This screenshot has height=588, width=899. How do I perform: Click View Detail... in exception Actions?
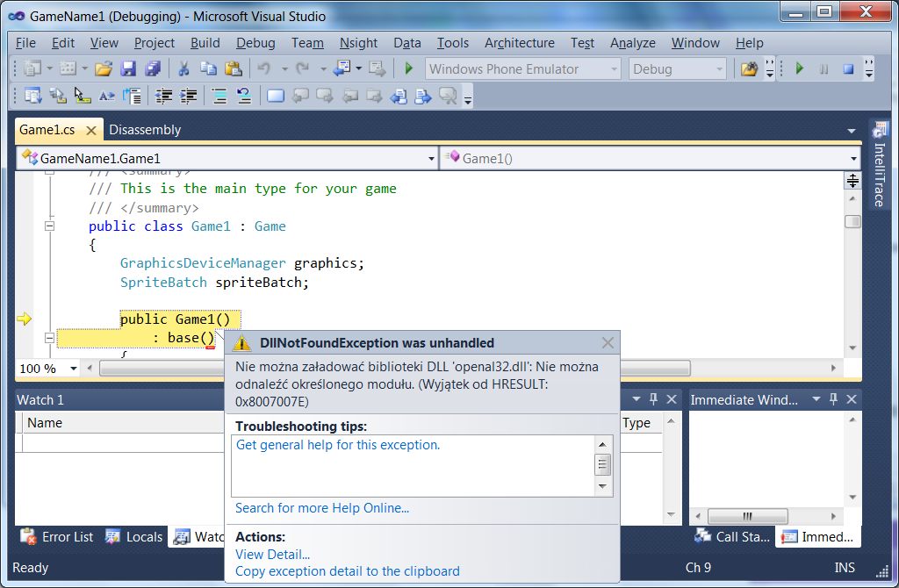pyautogui.click(x=272, y=554)
